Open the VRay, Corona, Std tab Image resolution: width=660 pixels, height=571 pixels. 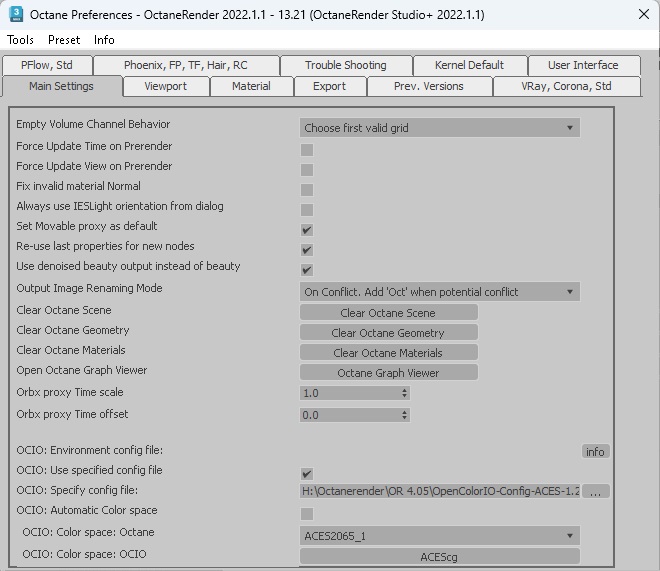click(566, 86)
